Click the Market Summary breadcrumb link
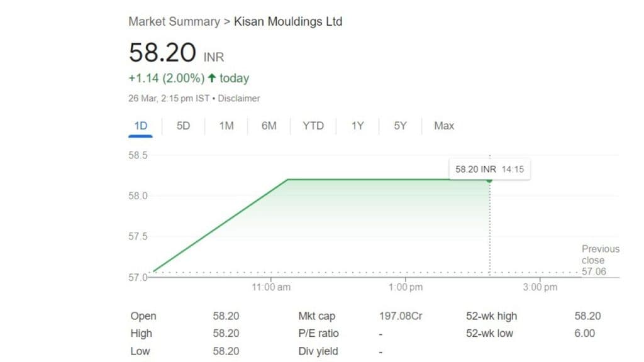Image resolution: width=644 pixels, height=362 pixels. pos(173,21)
